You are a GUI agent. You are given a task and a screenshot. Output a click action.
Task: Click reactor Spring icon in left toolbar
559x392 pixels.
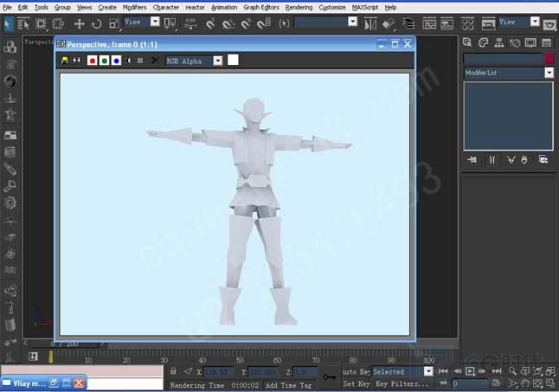[10, 152]
